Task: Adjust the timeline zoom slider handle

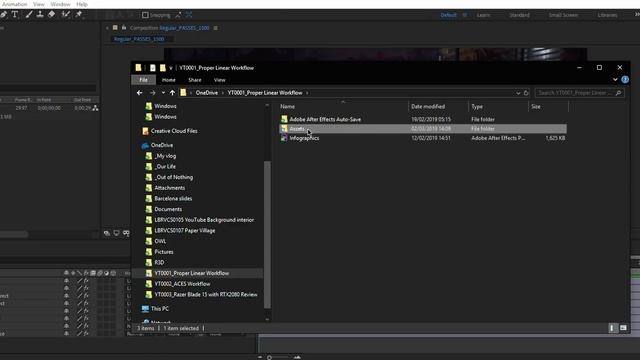Action: pos(269,358)
